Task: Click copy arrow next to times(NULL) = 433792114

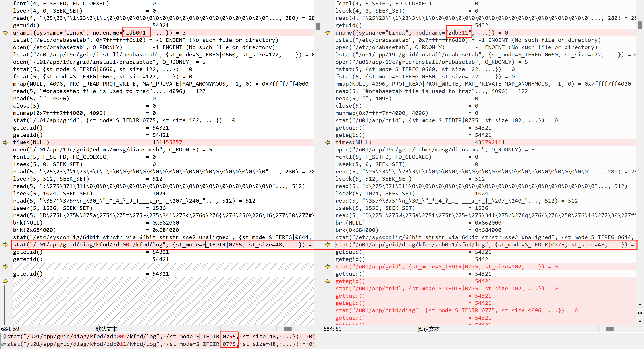Action: tap(328, 142)
